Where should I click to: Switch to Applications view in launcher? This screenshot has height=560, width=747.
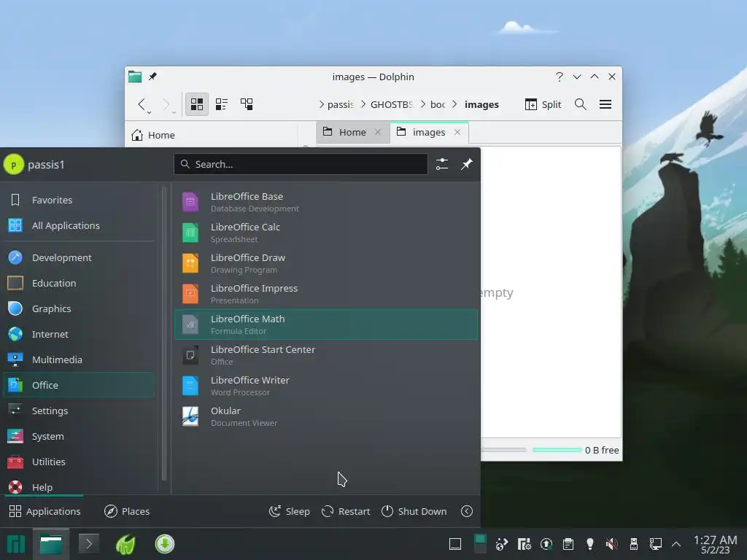[x=44, y=511]
